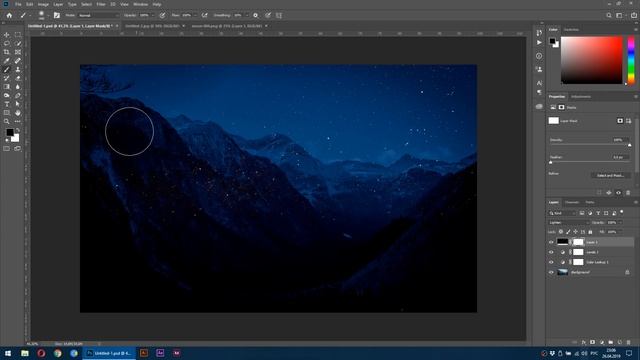Toggle Quick Mask mode
This screenshot has width=640, height=360.
(7, 149)
